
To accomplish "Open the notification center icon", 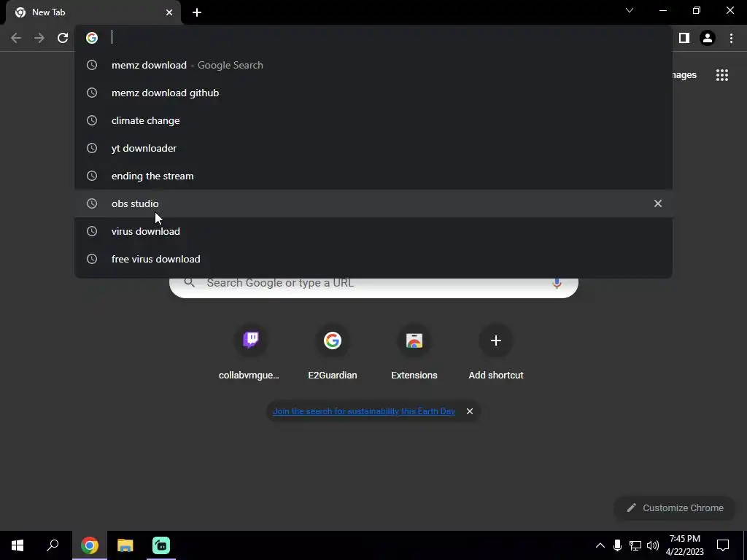I will [x=723, y=545].
